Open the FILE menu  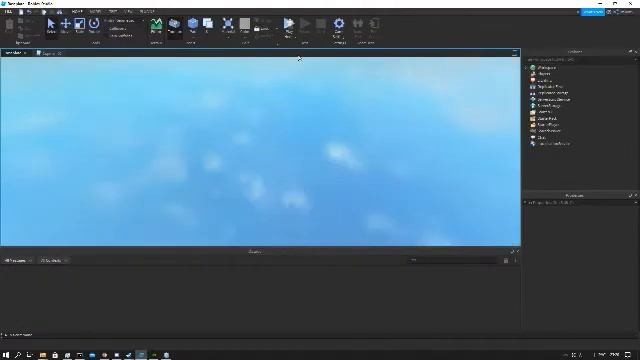[8, 12]
